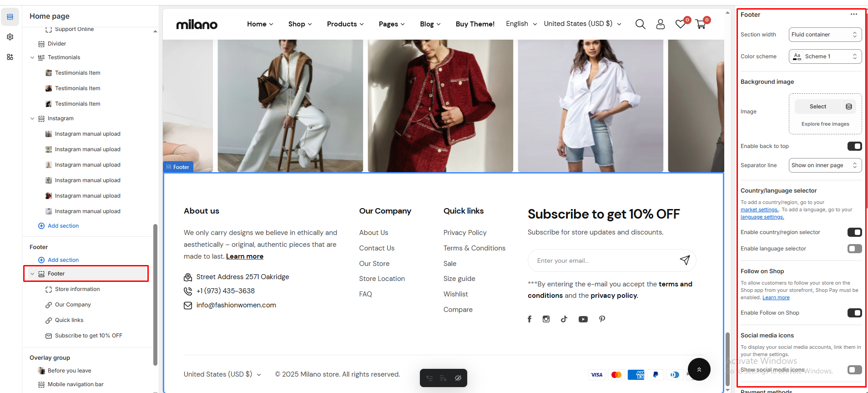Image resolution: width=868 pixels, height=393 pixels.
Task: Open the Footer more options menu
Action: (x=853, y=15)
